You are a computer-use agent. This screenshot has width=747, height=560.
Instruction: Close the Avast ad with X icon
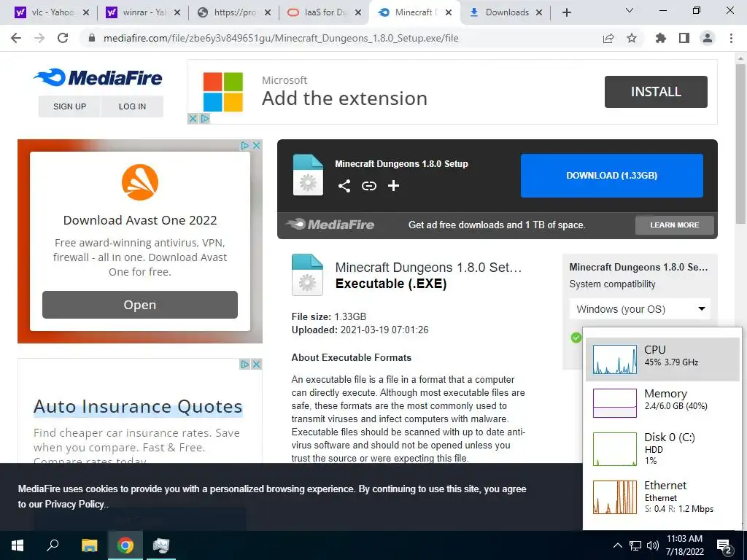256,145
